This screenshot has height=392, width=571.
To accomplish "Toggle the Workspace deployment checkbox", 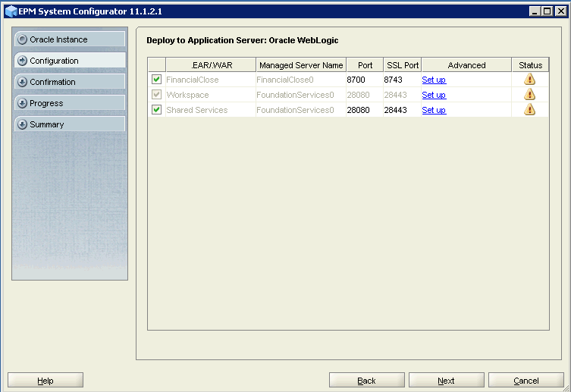I will [x=156, y=94].
